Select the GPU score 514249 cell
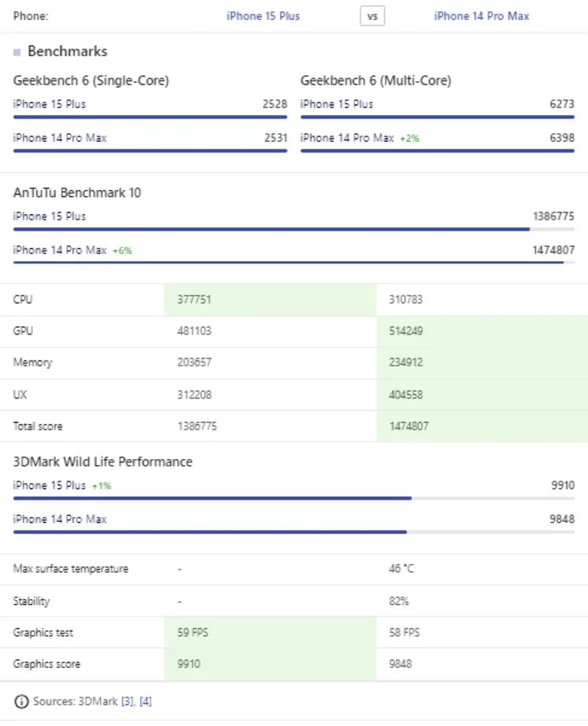588x726 pixels. (483, 331)
